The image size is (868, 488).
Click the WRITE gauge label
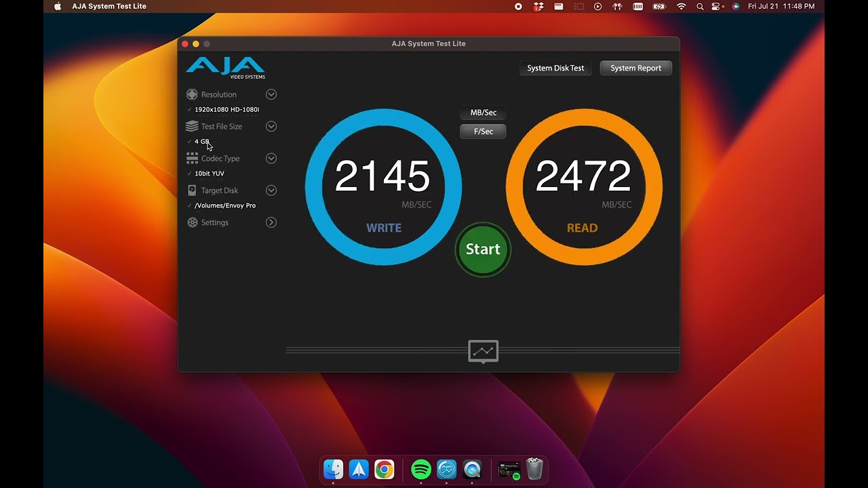click(x=384, y=228)
